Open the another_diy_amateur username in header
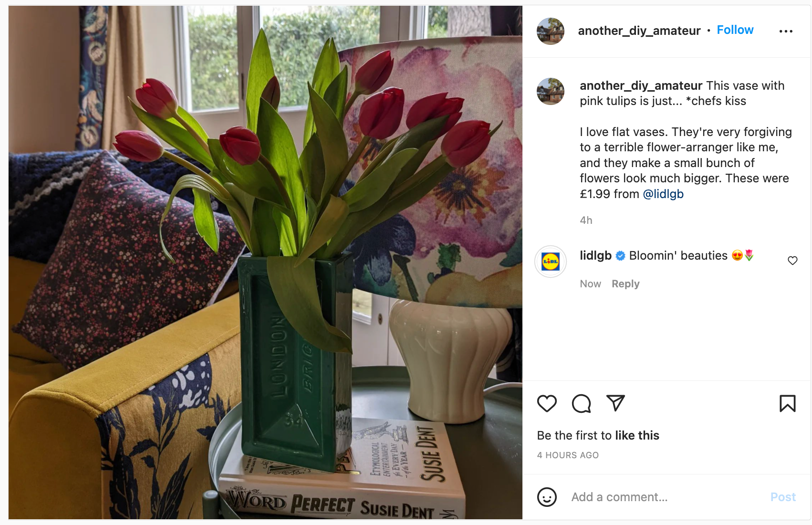Screen dimensions: 812x525 click(639, 31)
